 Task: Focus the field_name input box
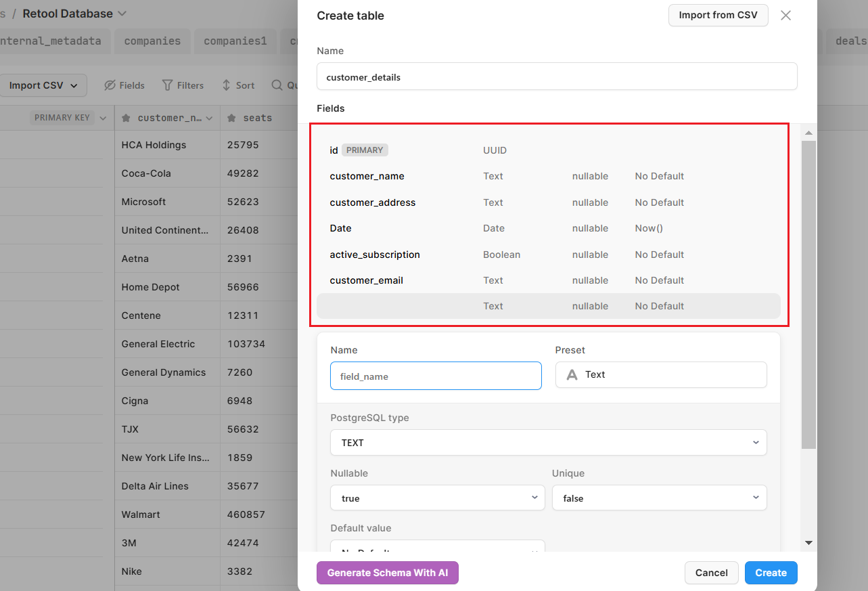436,376
